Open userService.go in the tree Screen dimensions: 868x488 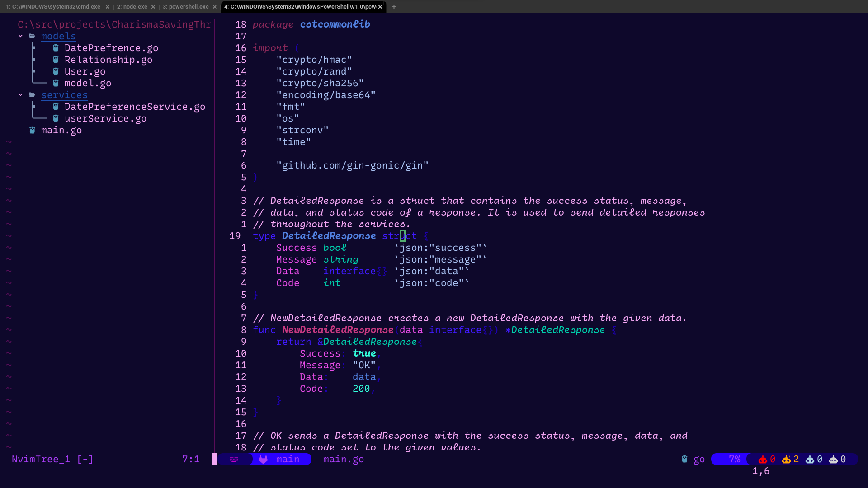coord(105,118)
